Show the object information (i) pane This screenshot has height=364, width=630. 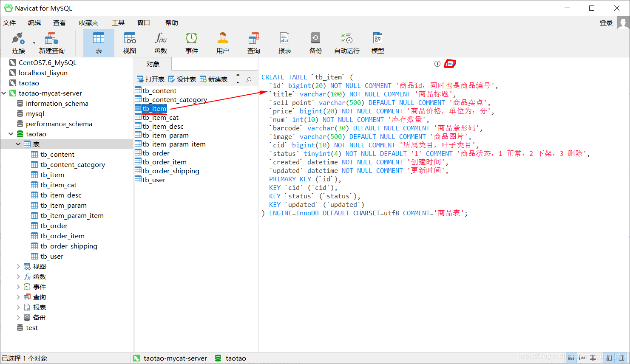coord(437,64)
